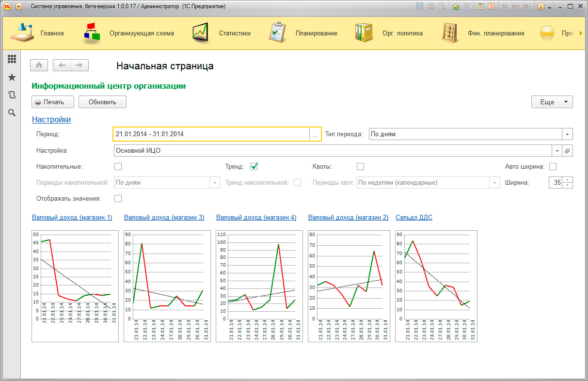Expand the Настройка dropdown arrow
Viewport: 588px width, 381px height.
(x=557, y=151)
